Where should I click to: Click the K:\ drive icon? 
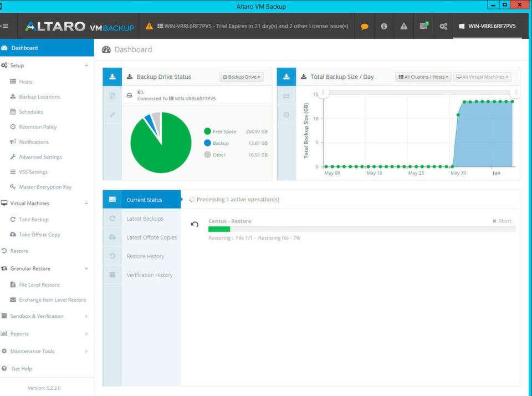(x=129, y=95)
